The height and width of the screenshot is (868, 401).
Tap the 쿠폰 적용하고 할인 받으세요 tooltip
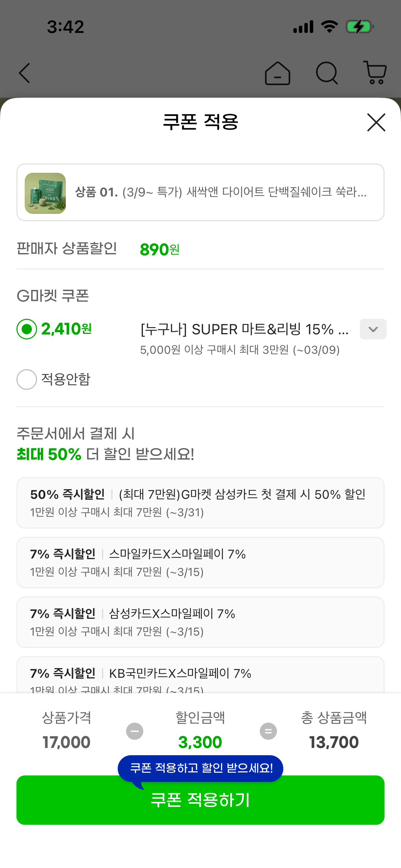coord(200,768)
